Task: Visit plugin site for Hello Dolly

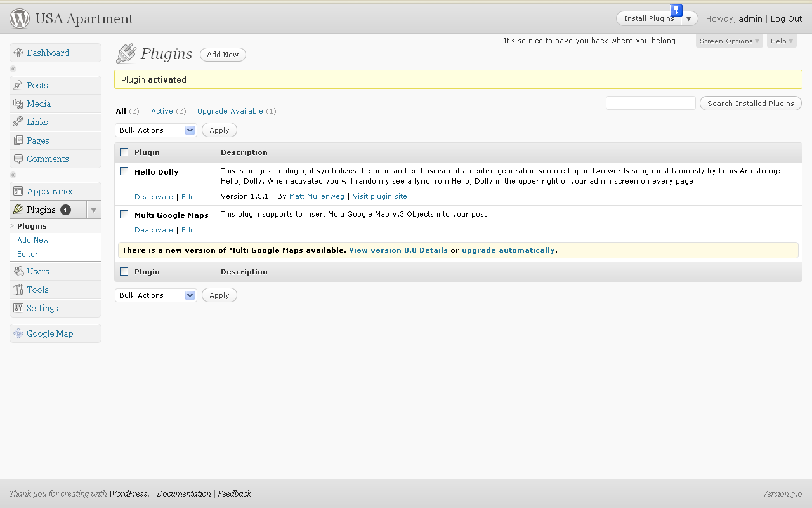Action: 380,196
